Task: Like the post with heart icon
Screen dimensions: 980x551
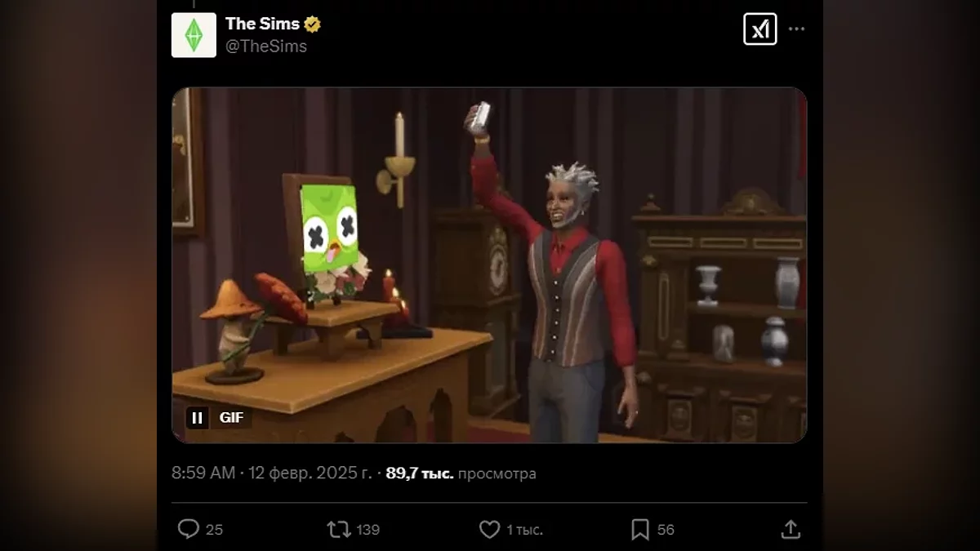Action: click(489, 529)
